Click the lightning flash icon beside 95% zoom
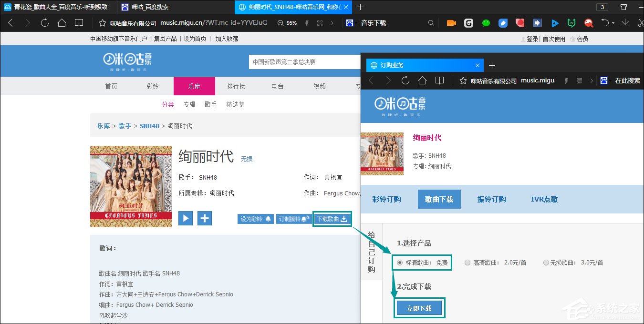 [307, 22]
